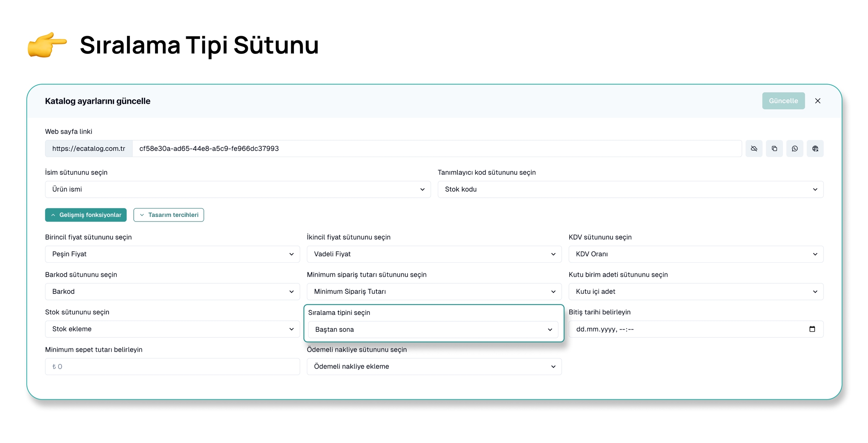Close the Katalog ayarları dialog
This screenshot has width=868, height=443.
pyautogui.click(x=818, y=101)
